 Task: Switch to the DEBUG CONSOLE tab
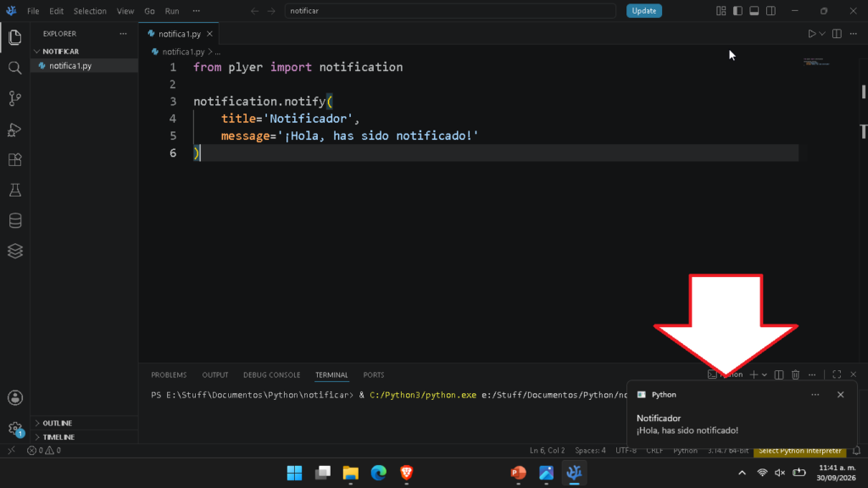(271, 374)
